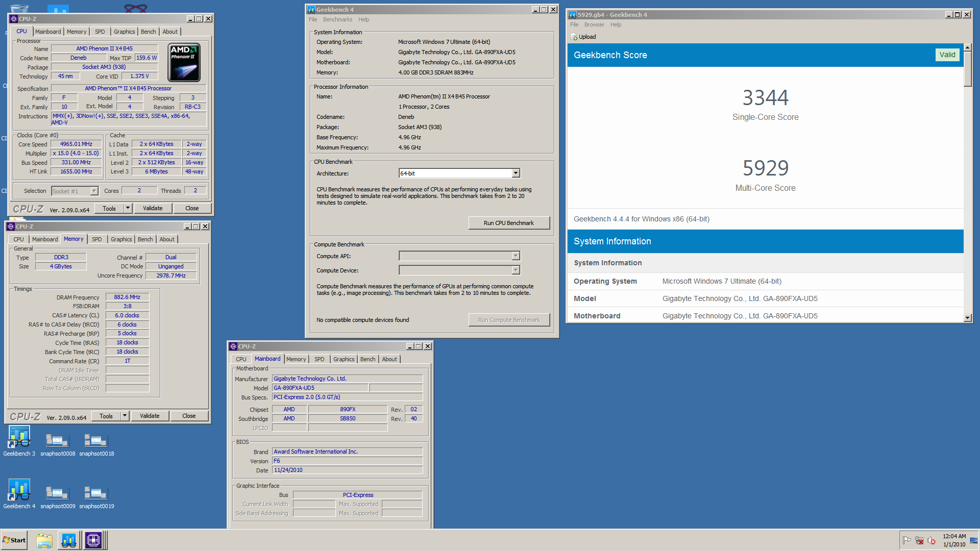Open Benchmarks menu in Geekbench 4
Screen dimensions: 980x551
337,19
